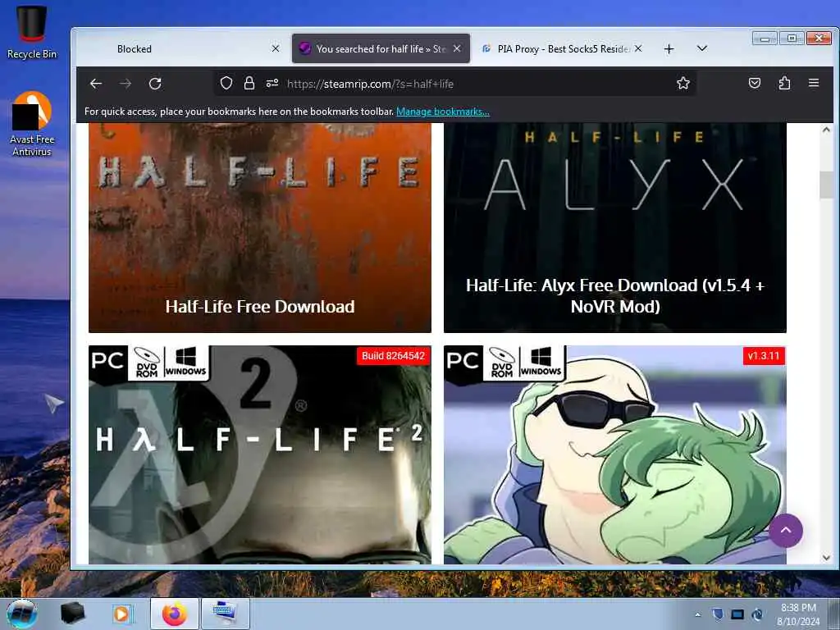The height and width of the screenshot is (630, 840).
Task: Click the monitor icon in system tray
Action: (737, 614)
